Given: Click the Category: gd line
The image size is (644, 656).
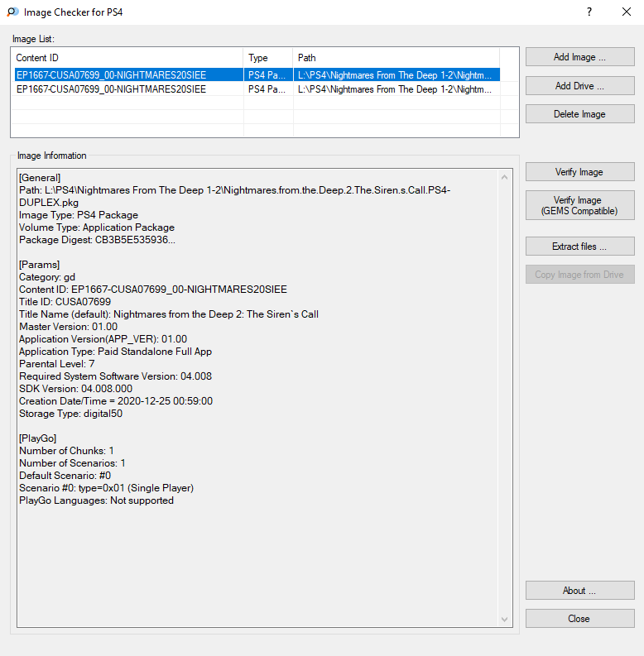Looking at the screenshot, I should coord(47,277).
